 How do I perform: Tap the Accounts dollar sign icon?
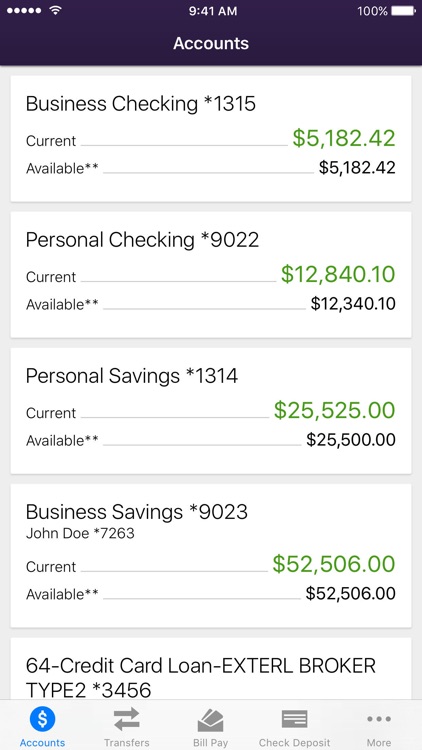(42, 718)
